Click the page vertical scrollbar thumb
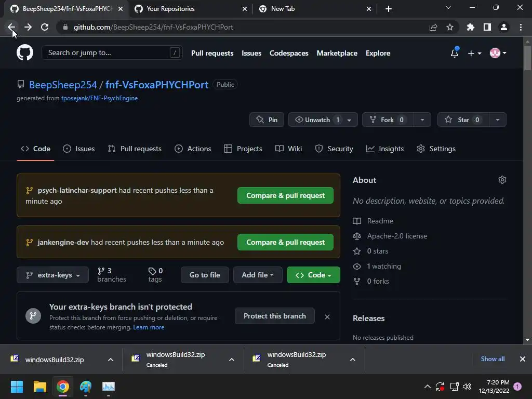This screenshot has height=399, width=532. click(x=527, y=58)
